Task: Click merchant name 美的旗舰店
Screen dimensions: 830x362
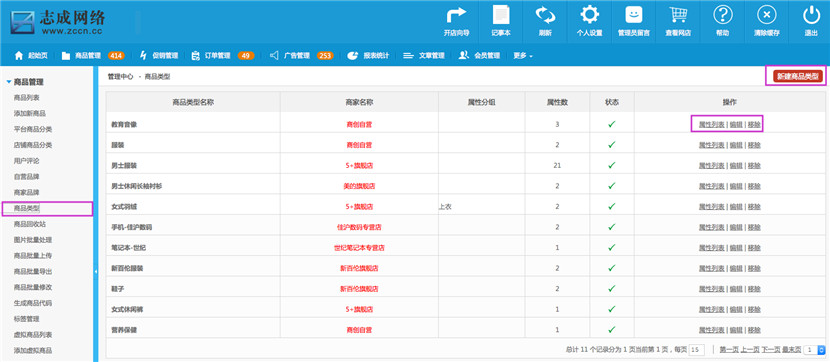Action: 359,186
